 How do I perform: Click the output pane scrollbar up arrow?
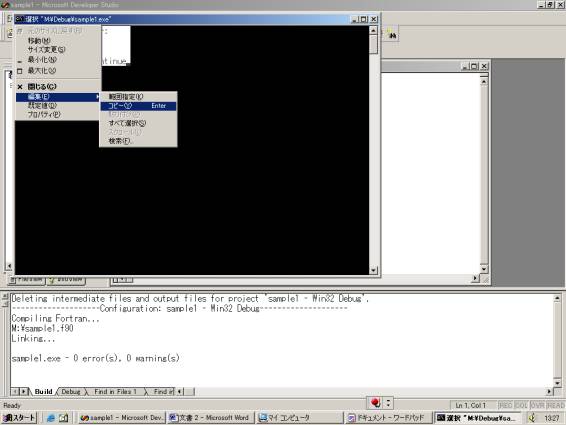tap(557, 299)
